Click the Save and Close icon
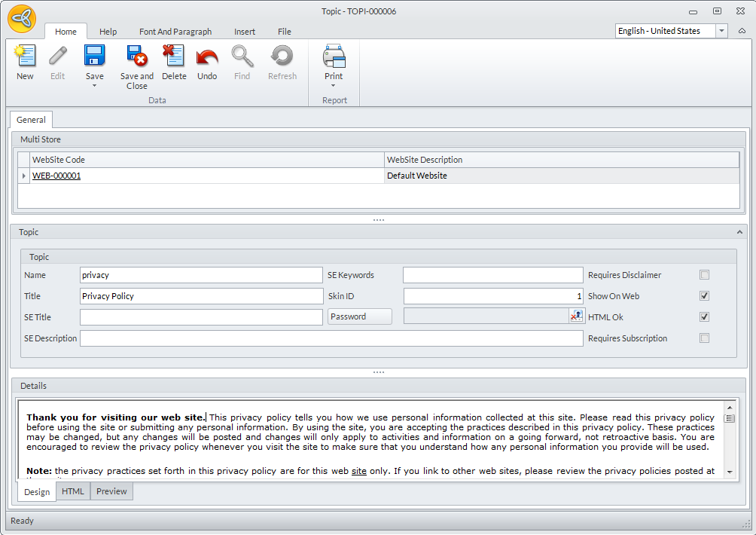Viewport: 756px width, 535px height. (x=136, y=57)
